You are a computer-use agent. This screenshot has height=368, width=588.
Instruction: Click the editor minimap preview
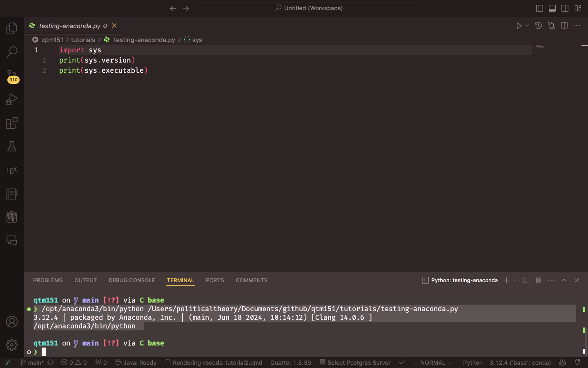click(x=540, y=47)
